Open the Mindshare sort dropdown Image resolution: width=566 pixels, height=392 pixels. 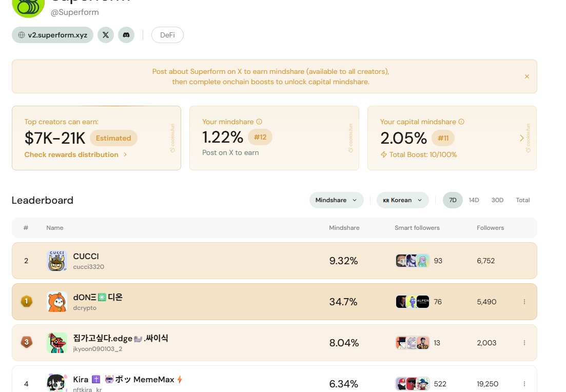(337, 200)
